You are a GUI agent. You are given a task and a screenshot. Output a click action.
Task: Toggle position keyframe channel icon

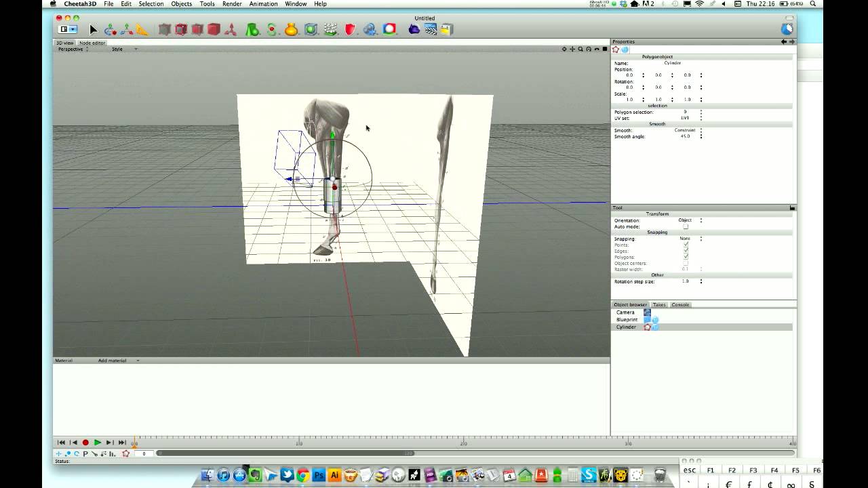coord(58,453)
